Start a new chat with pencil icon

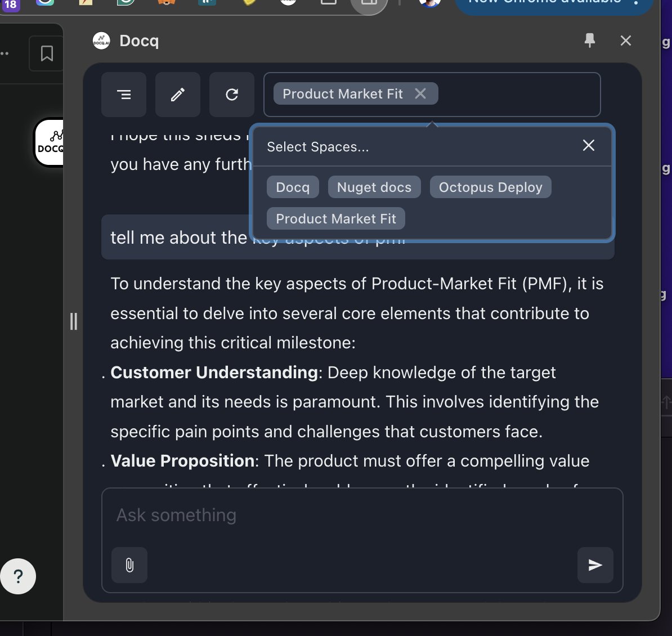click(x=178, y=95)
